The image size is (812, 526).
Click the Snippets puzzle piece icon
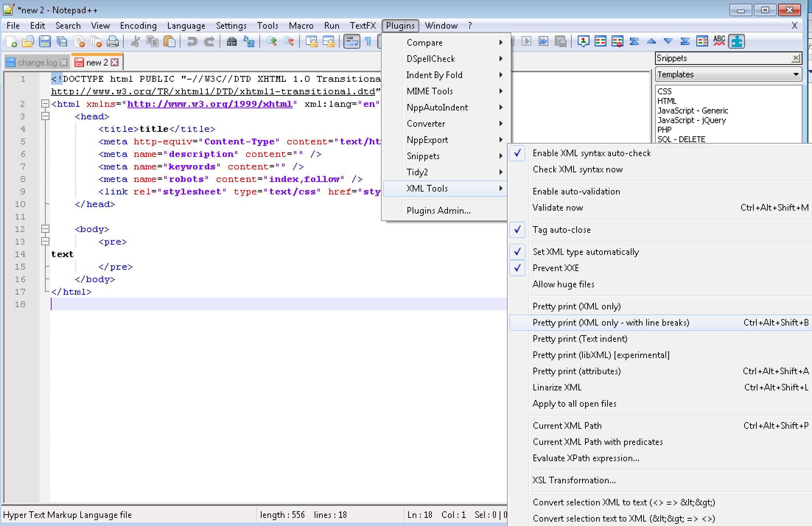(736, 41)
